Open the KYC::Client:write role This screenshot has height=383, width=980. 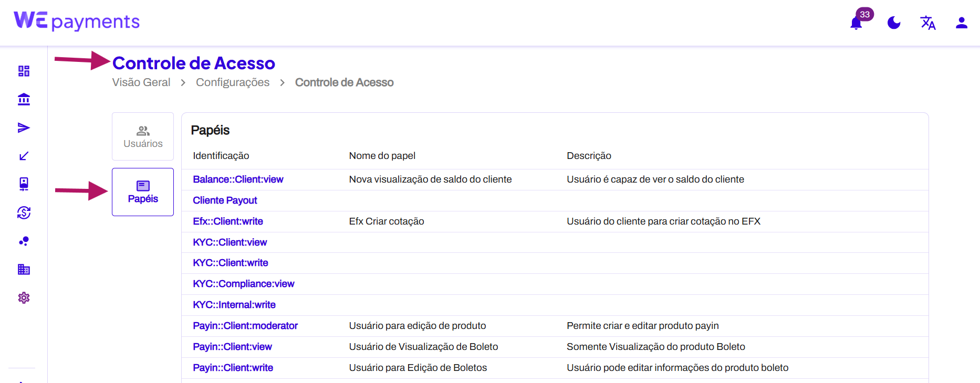pos(231,263)
